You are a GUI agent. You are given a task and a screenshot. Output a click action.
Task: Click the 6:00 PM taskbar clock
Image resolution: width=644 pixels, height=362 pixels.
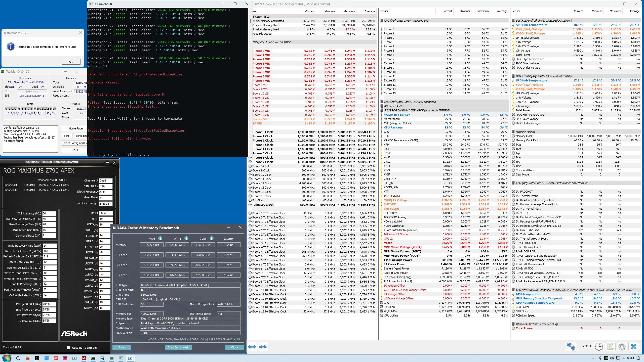coord(628,358)
